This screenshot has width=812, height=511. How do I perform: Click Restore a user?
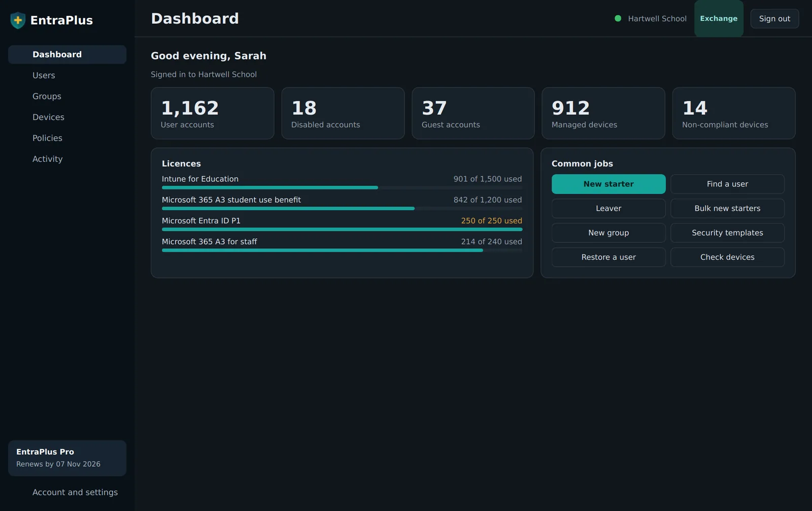(x=608, y=257)
